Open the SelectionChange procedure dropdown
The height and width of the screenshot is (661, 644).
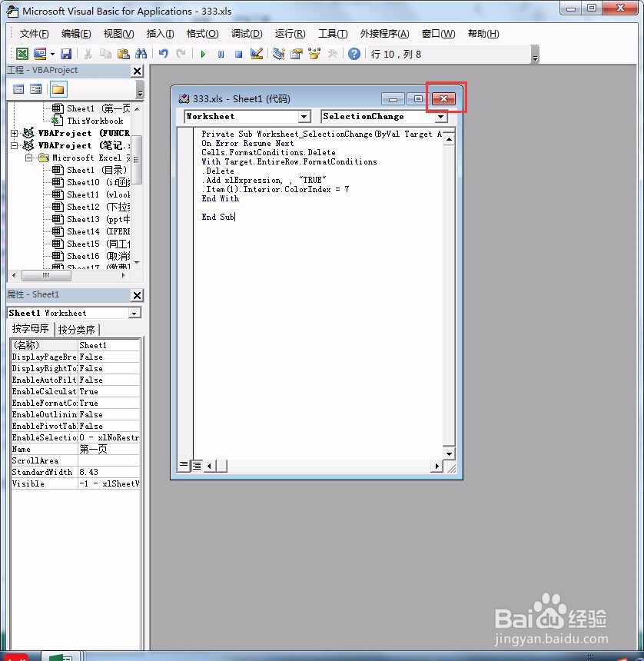click(x=441, y=117)
